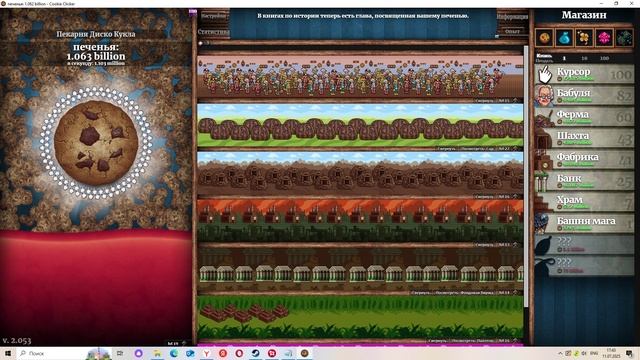640x360 pixels.
Task: Buy a Банк building
Action: tap(584, 181)
